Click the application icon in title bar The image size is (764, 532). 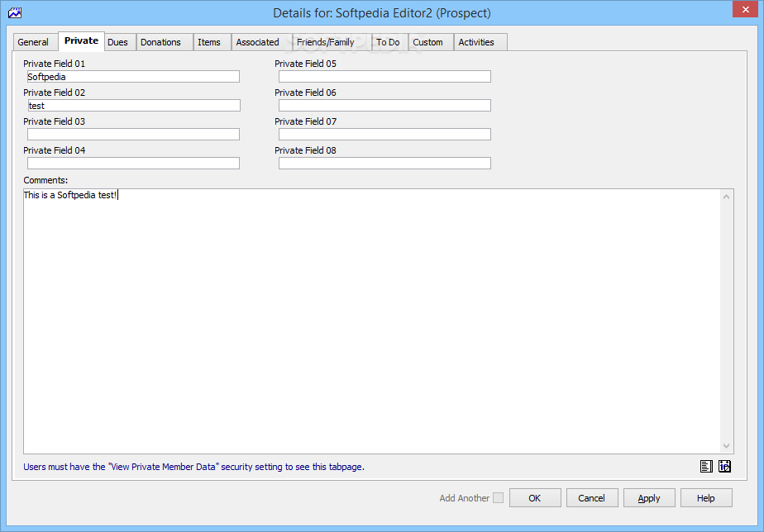[x=15, y=12]
